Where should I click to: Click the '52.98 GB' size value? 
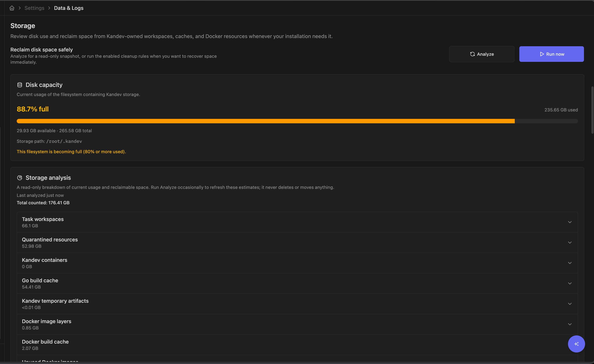32,246
